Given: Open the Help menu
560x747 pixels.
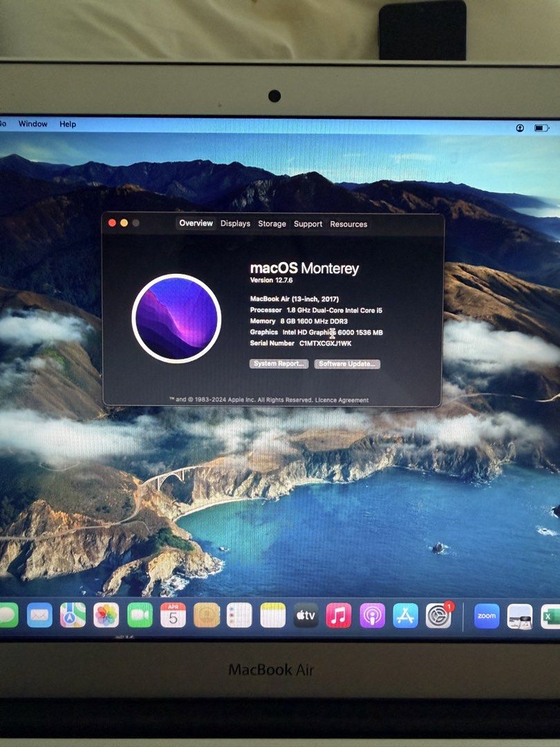Looking at the screenshot, I should pyautogui.click(x=68, y=124).
